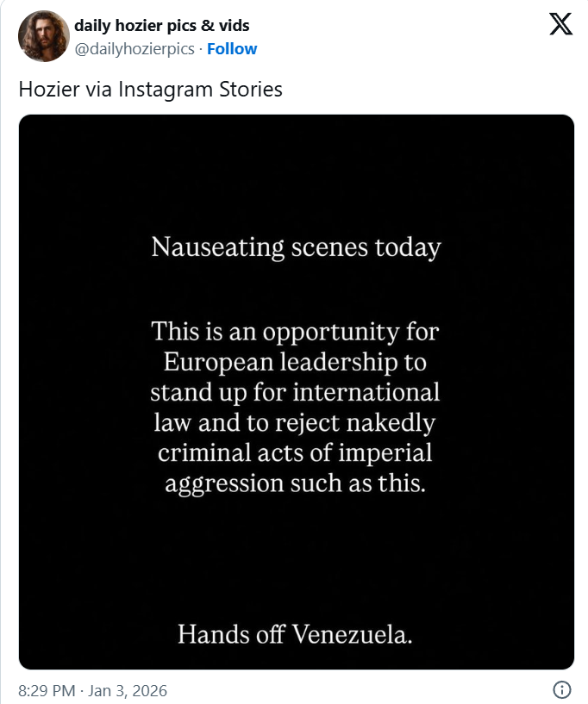This screenshot has width=588, height=704.
Task: Click the 'Hozier via Instagram Stories' tweet text
Action: [x=151, y=89]
